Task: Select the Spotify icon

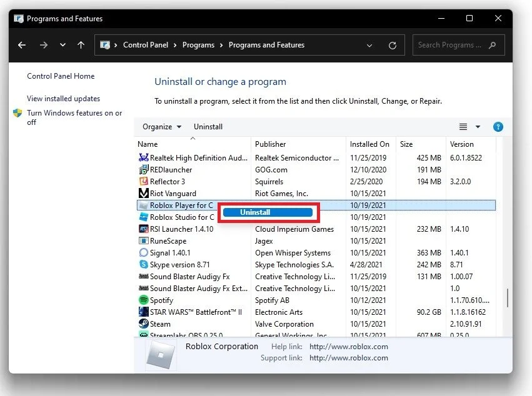Action: pos(144,300)
